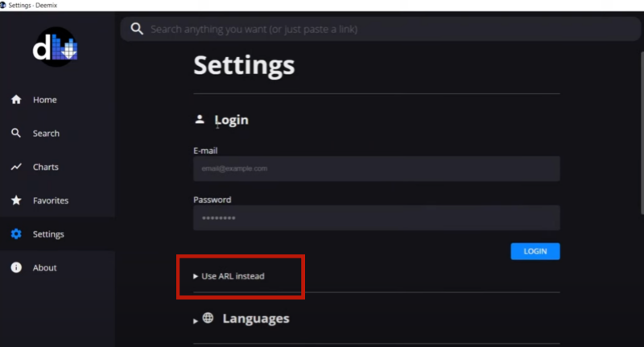This screenshot has height=347, width=644.
Task: Click the Settings page heading
Action: point(244,65)
